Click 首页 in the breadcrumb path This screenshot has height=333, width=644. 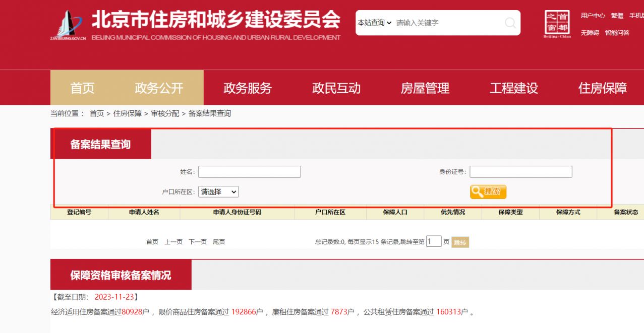97,113
